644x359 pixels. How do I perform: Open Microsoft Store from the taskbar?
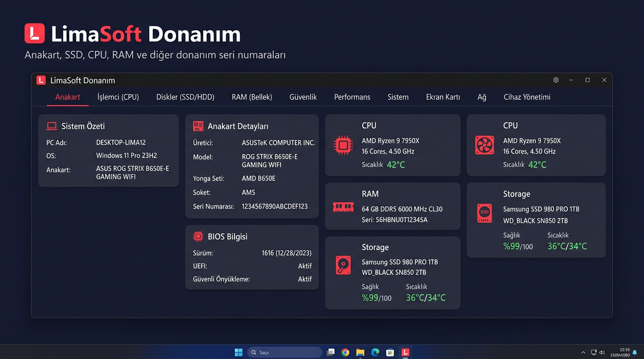[x=390, y=352]
